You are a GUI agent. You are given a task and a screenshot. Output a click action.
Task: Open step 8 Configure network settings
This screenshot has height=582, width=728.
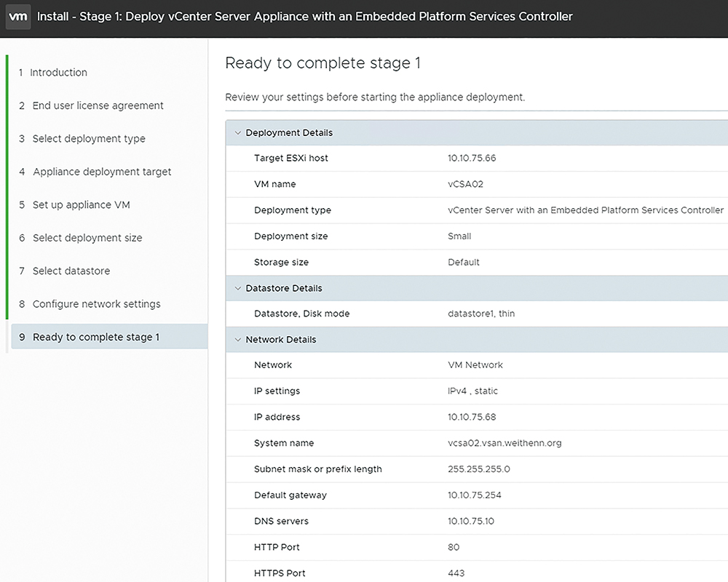click(90, 304)
